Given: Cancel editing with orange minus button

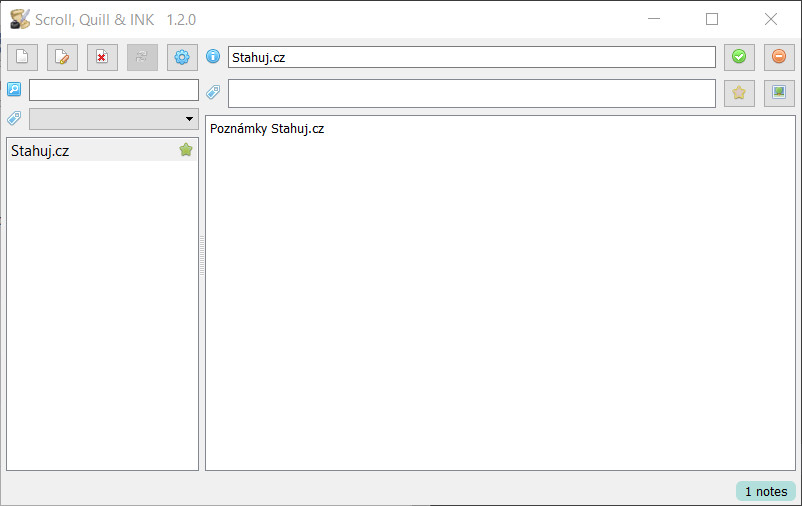Looking at the screenshot, I should (779, 57).
